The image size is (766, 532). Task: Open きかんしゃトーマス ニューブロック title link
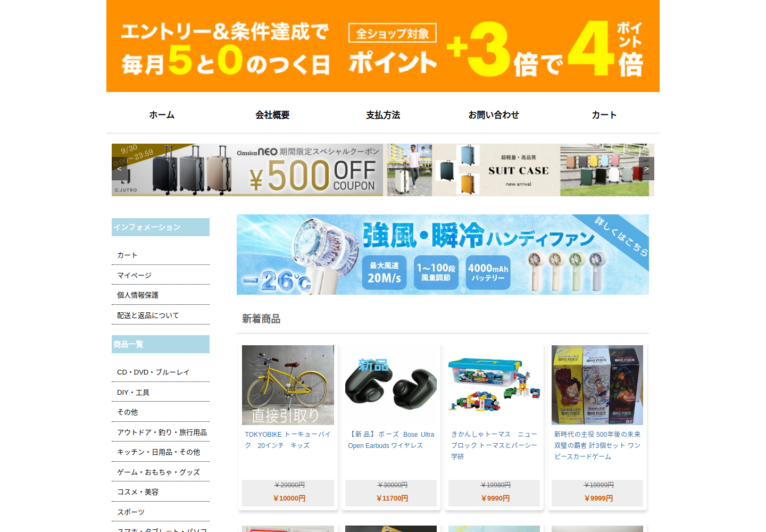tap(494, 445)
